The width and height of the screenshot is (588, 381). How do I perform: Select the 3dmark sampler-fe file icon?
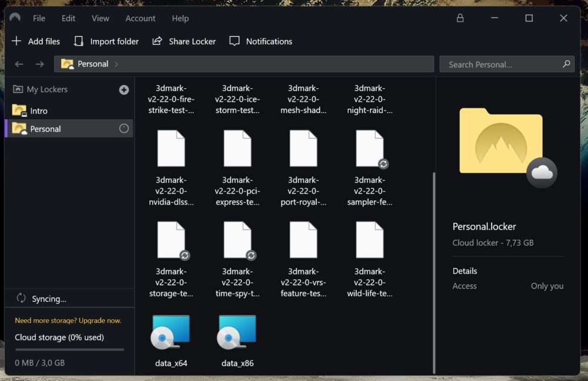370,148
